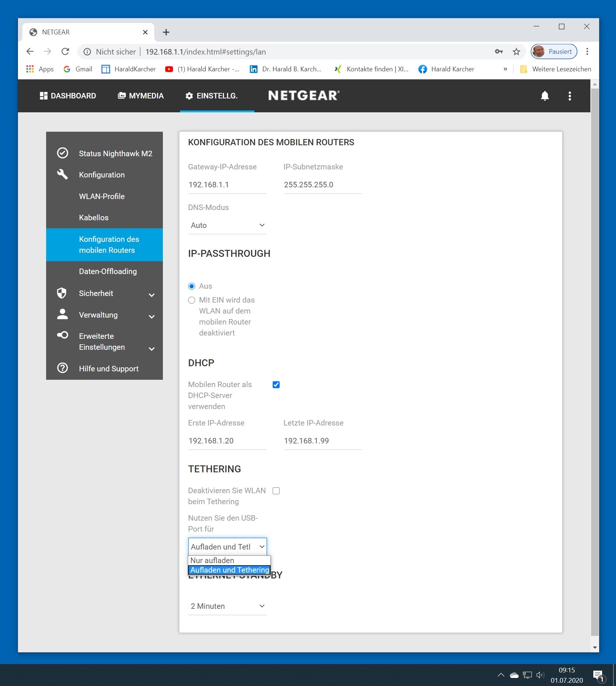Select Konfiguration des mobilen Routers
The width and height of the screenshot is (616, 686).
pos(104,245)
